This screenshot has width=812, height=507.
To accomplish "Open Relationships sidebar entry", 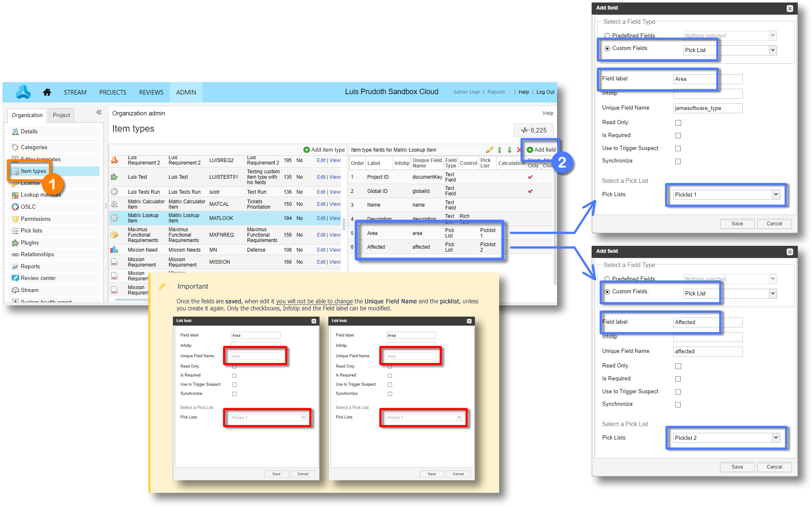I will click(54, 254).
